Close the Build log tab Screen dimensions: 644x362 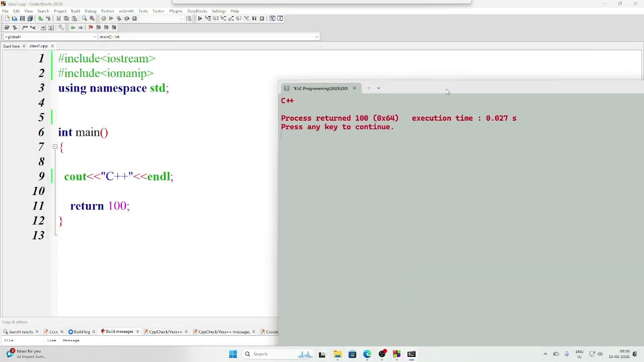95,332
